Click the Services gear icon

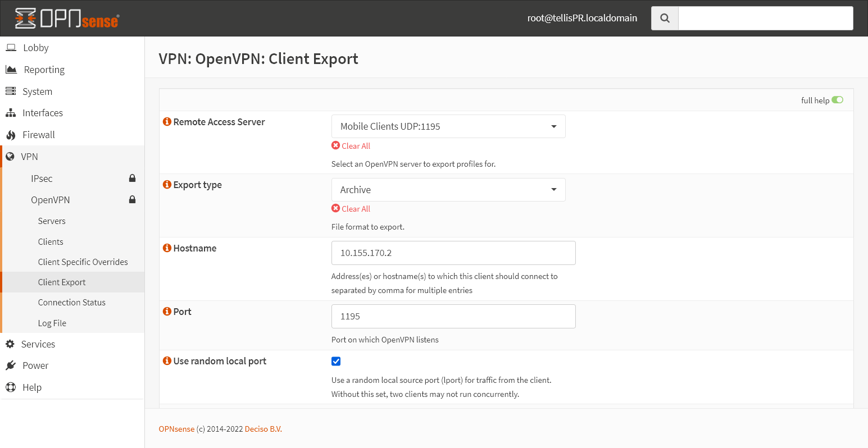11,344
